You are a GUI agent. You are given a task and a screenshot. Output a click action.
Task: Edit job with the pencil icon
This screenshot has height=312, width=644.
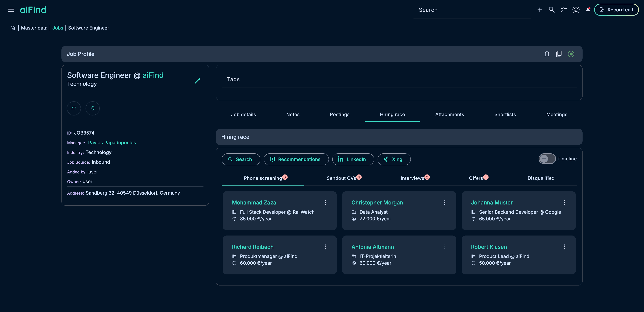point(197,81)
